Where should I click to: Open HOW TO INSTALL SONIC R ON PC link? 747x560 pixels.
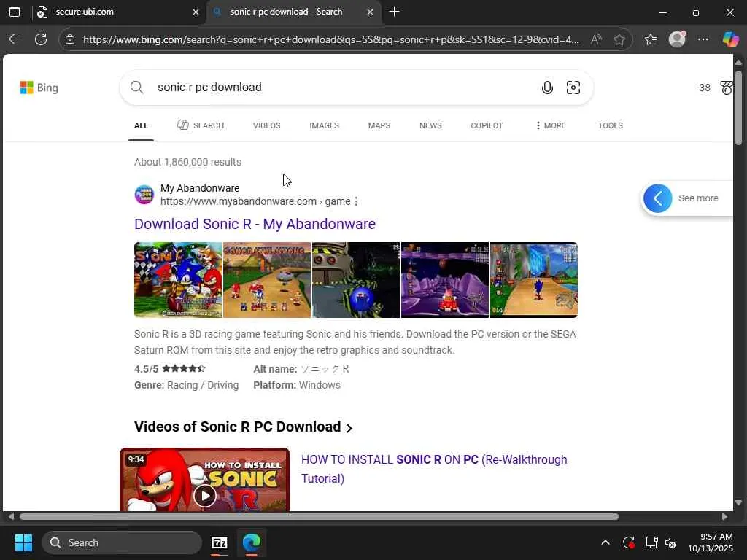point(434,469)
